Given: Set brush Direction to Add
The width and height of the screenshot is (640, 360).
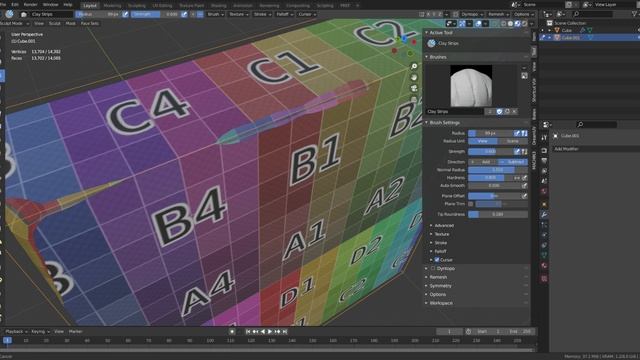Looking at the screenshot, I should [x=483, y=162].
